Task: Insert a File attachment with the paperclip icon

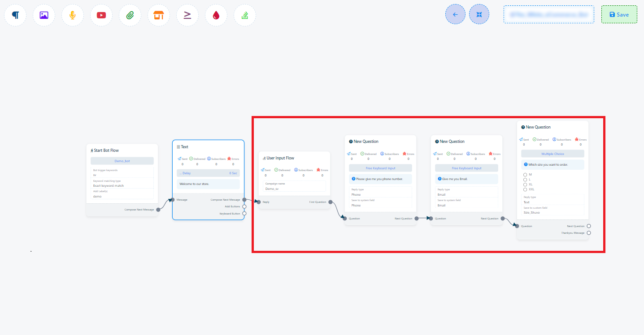Action: (x=130, y=15)
